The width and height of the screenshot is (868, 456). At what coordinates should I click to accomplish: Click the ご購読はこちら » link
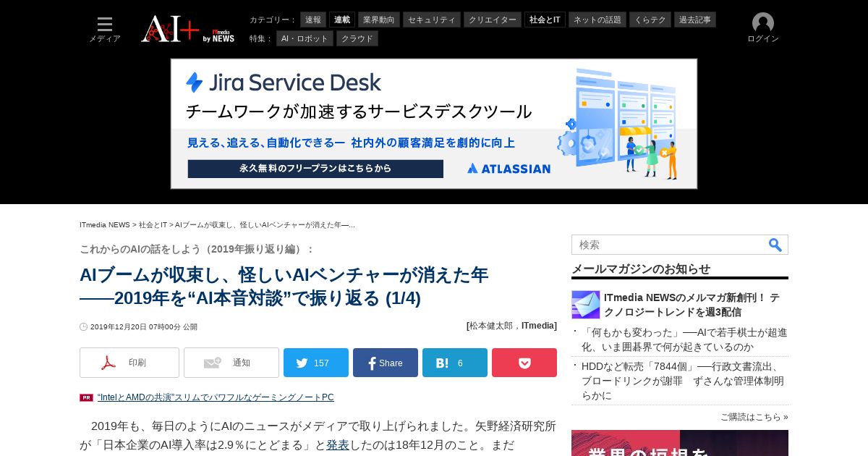pyautogui.click(x=754, y=417)
